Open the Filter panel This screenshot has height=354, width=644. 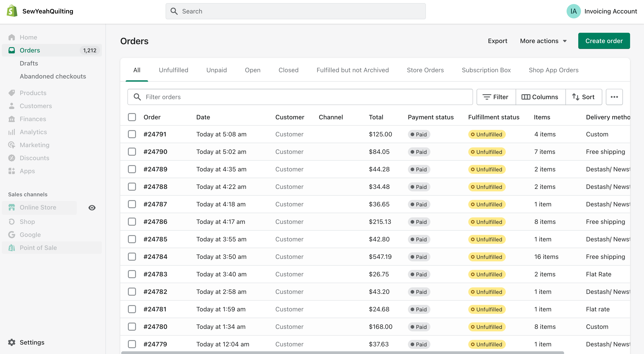click(x=496, y=97)
